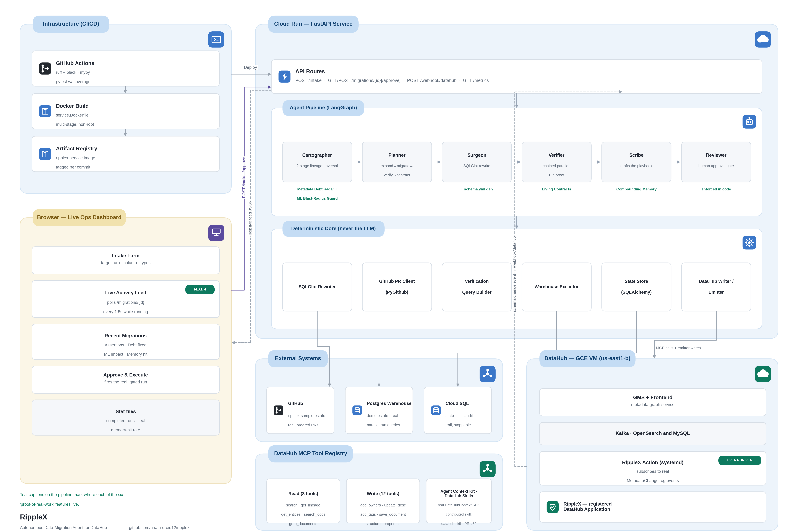
Task: Click the lightning bolt API Routes icon
Action: tap(285, 77)
